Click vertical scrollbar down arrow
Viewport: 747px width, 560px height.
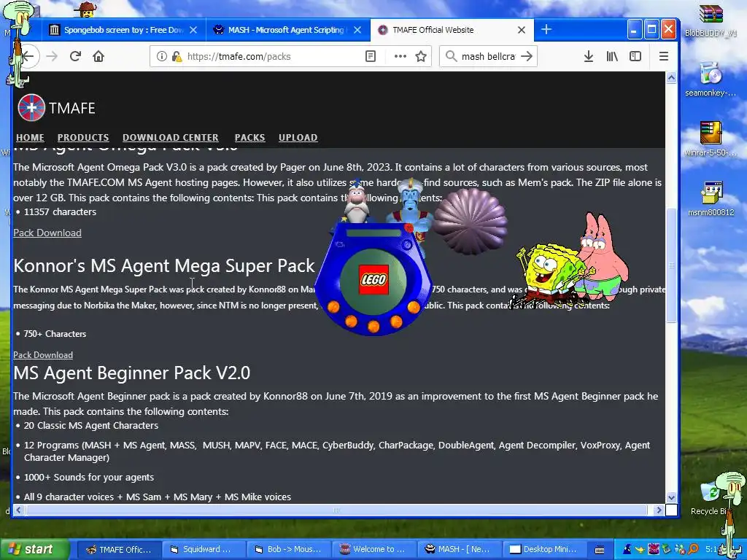[671, 497]
